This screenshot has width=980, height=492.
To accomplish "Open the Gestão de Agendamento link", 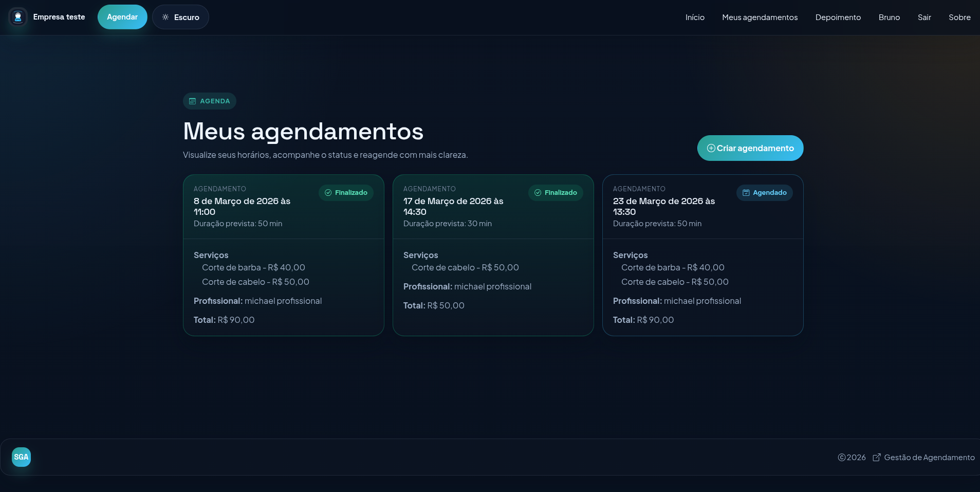I will (929, 457).
